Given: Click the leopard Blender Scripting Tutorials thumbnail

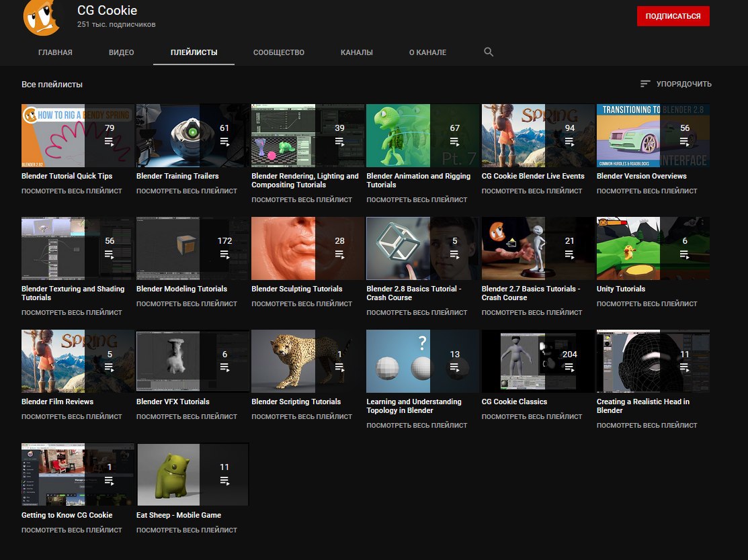Looking at the screenshot, I should point(308,361).
